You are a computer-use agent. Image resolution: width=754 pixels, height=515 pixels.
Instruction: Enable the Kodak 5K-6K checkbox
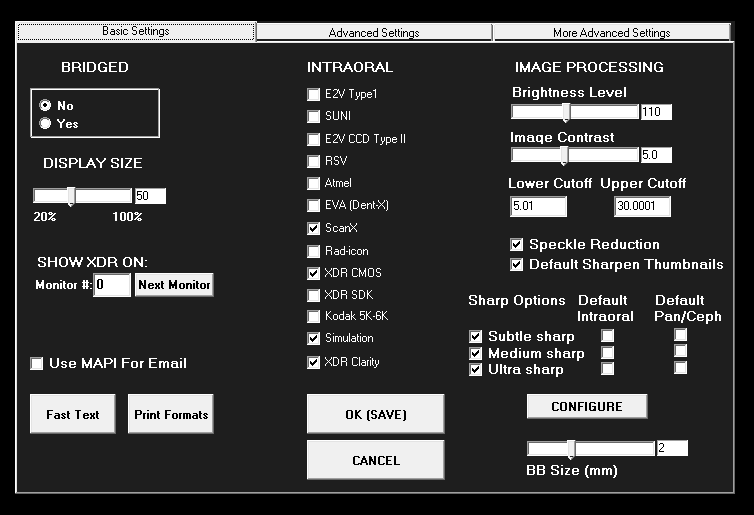pyautogui.click(x=314, y=316)
